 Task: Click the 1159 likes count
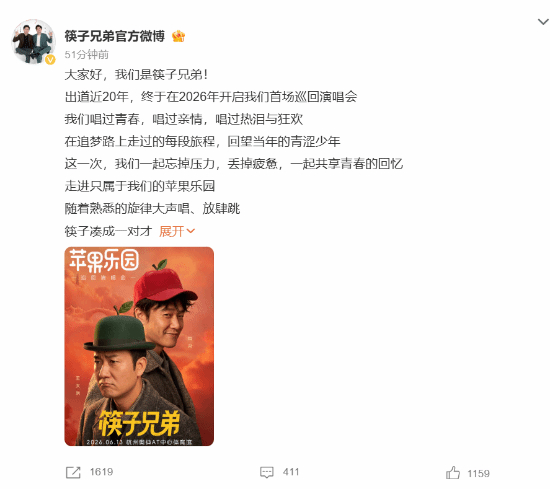point(478,474)
